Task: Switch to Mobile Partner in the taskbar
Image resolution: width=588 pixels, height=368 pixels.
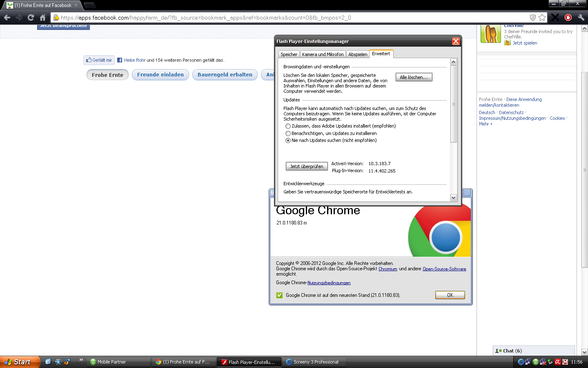Action: click(118, 362)
